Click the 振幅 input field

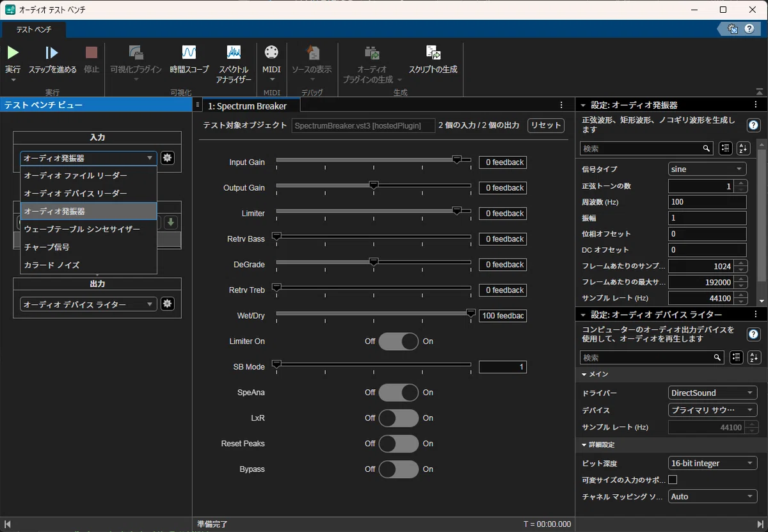pos(707,218)
